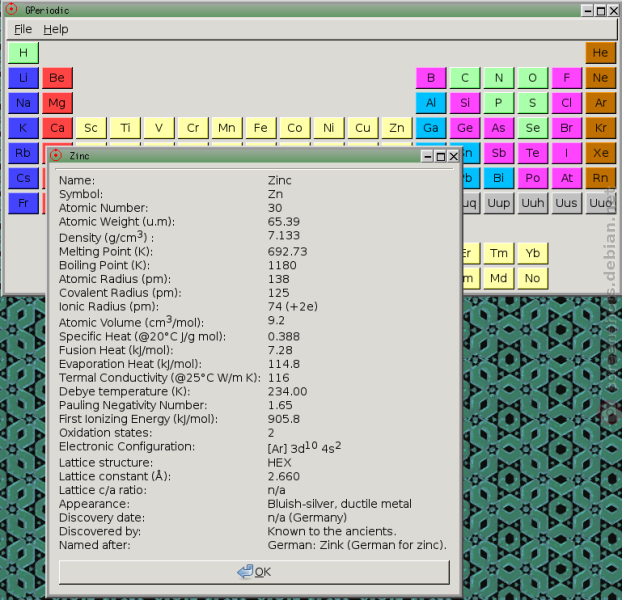Image resolution: width=622 pixels, height=600 pixels.
Task: Select the Iodine (I) element
Action: (x=566, y=153)
